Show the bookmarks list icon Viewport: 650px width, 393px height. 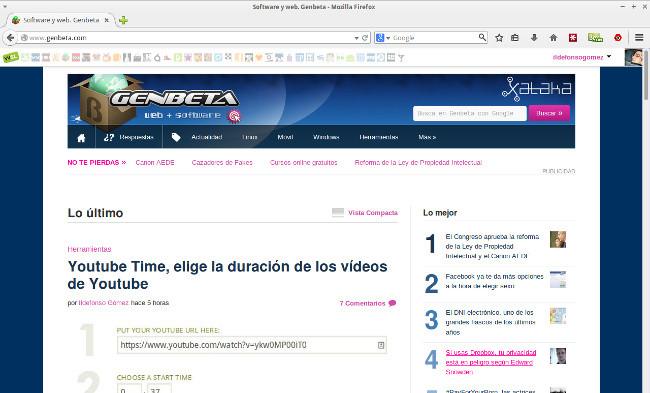515,38
